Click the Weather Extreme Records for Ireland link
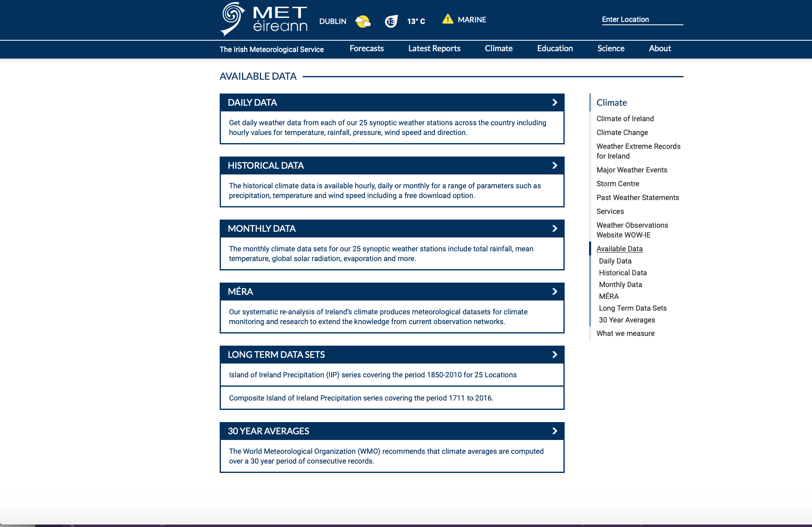 point(638,151)
